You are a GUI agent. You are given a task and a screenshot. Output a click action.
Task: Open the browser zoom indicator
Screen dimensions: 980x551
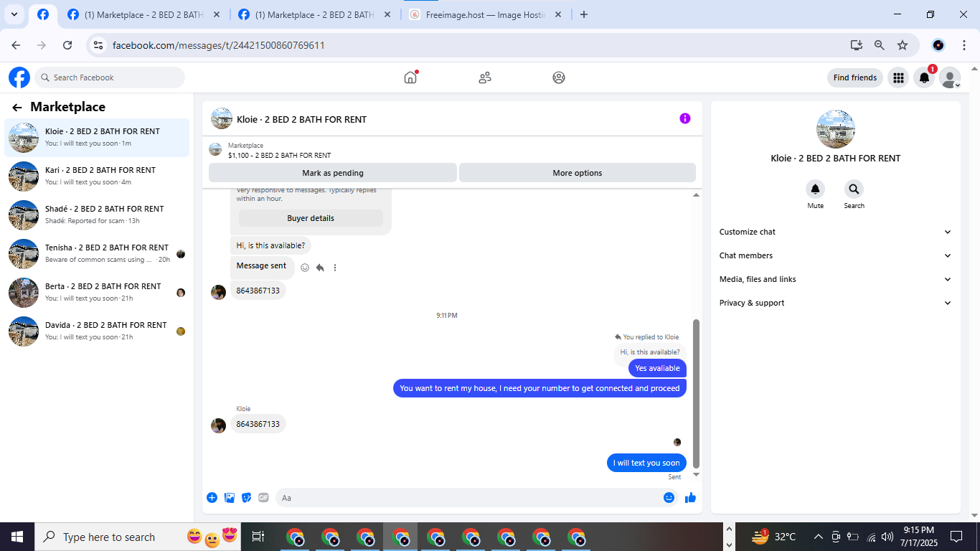coord(880,45)
